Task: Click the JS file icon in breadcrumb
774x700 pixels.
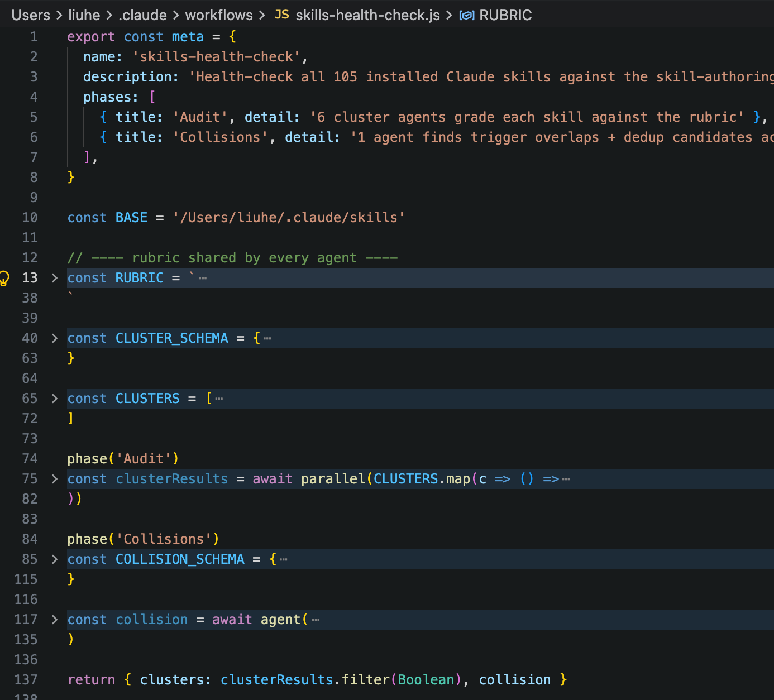Action: pyautogui.click(x=281, y=15)
